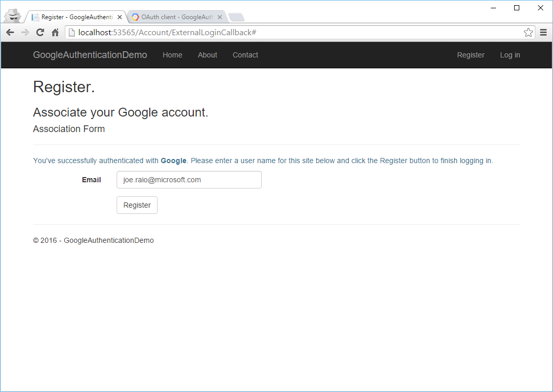
Task: Click Log in in the navbar
Action: [510, 55]
